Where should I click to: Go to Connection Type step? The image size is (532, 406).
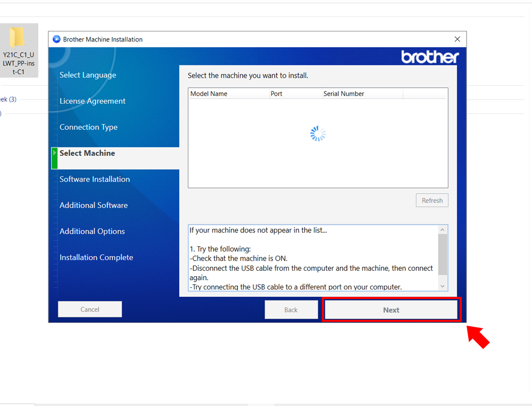[x=88, y=127]
